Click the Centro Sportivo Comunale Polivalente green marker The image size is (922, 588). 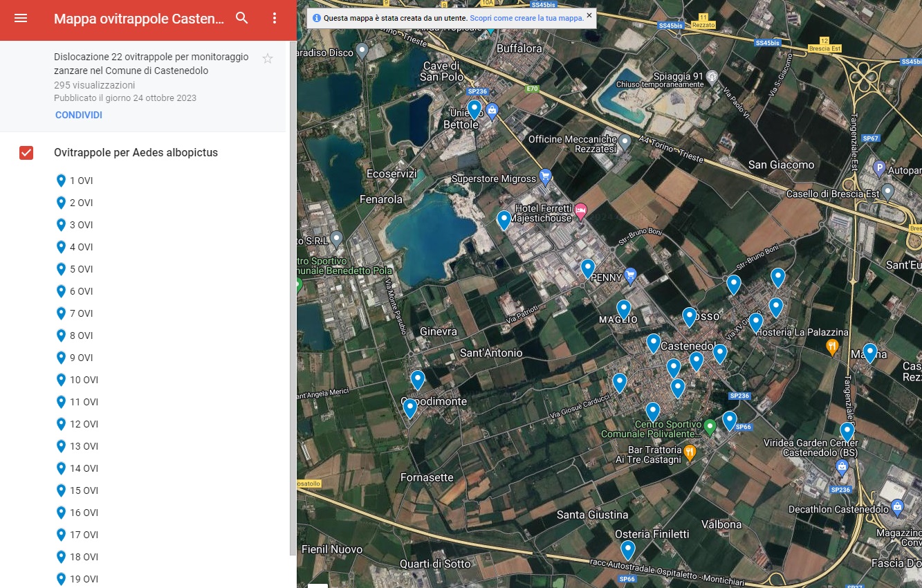point(710,426)
